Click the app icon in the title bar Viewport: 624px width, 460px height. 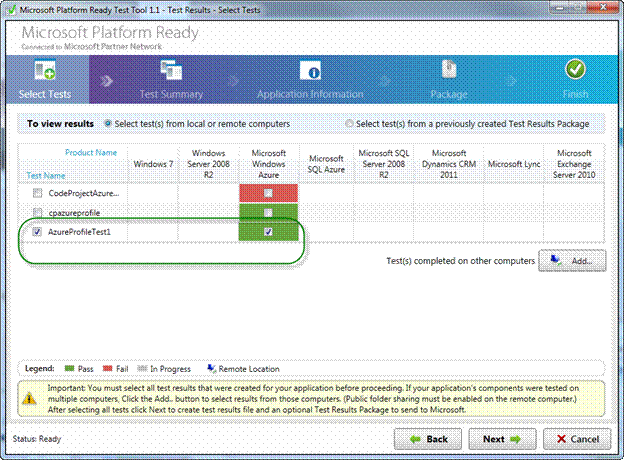coord(12,10)
